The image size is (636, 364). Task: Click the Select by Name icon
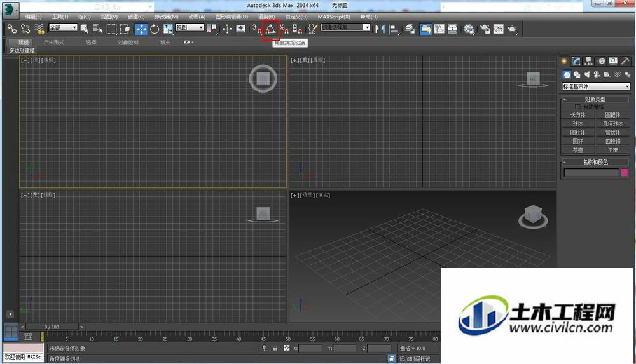[98, 29]
